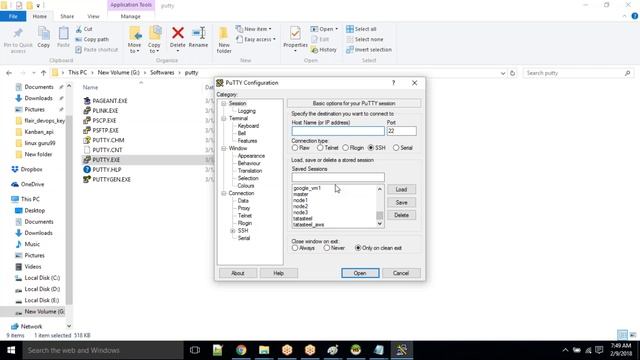Click the Copy to icon
640x360 pixels.
point(154,33)
